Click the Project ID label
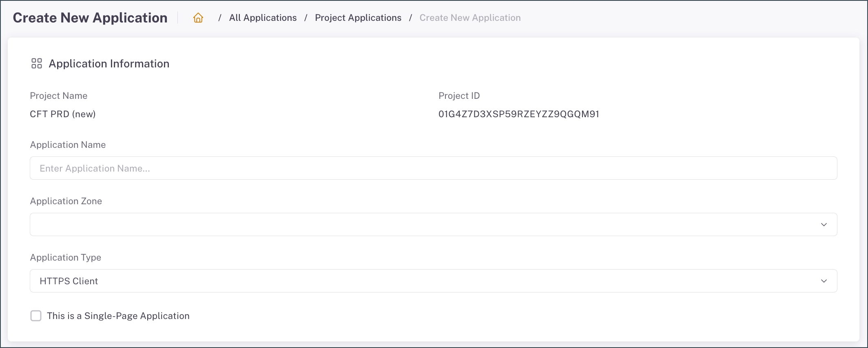Image resolution: width=868 pixels, height=348 pixels. pyautogui.click(x=459, y=96)
